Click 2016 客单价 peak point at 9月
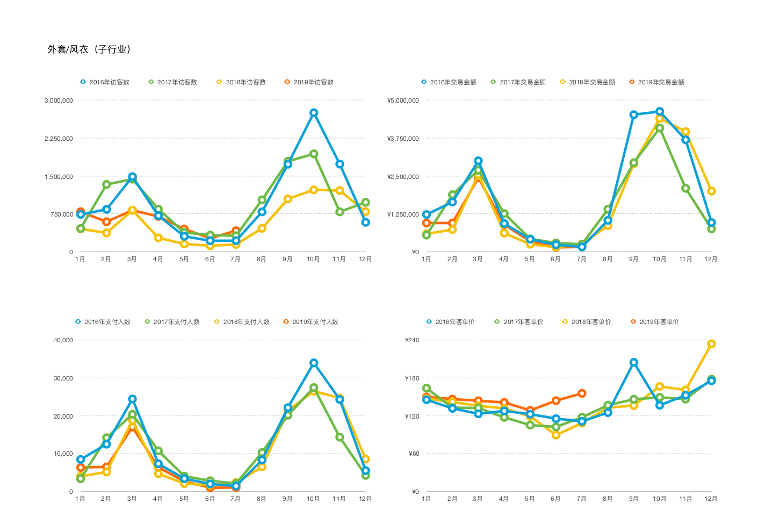Screen dimensions: 772x532 click(634, 363)
